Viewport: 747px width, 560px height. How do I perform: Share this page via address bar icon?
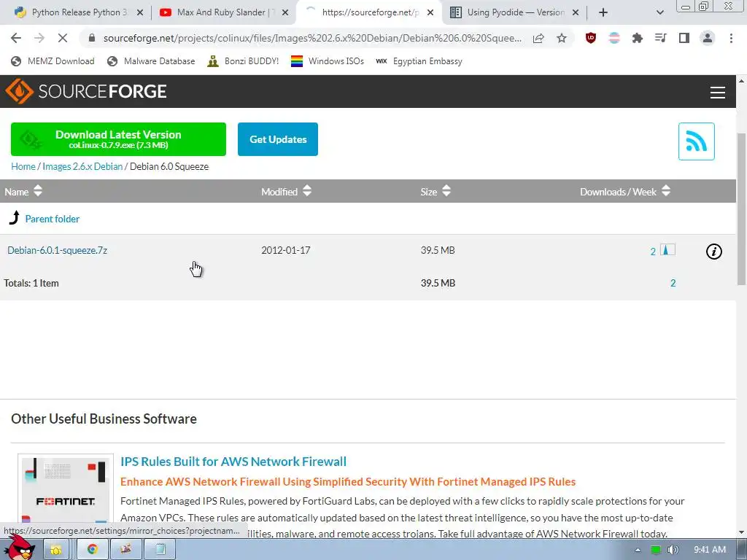538,38
